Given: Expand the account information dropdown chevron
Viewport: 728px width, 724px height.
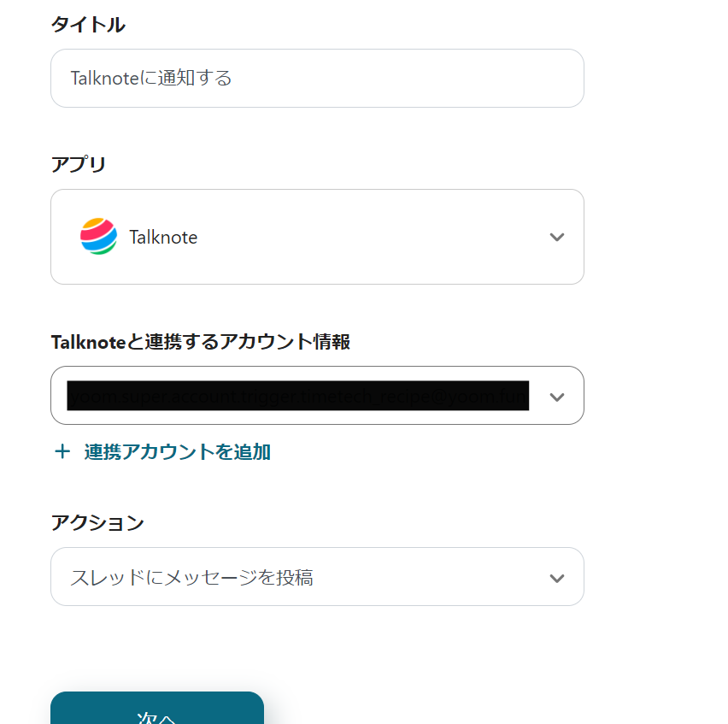Looking at the screenshot, I should [556, 397].
